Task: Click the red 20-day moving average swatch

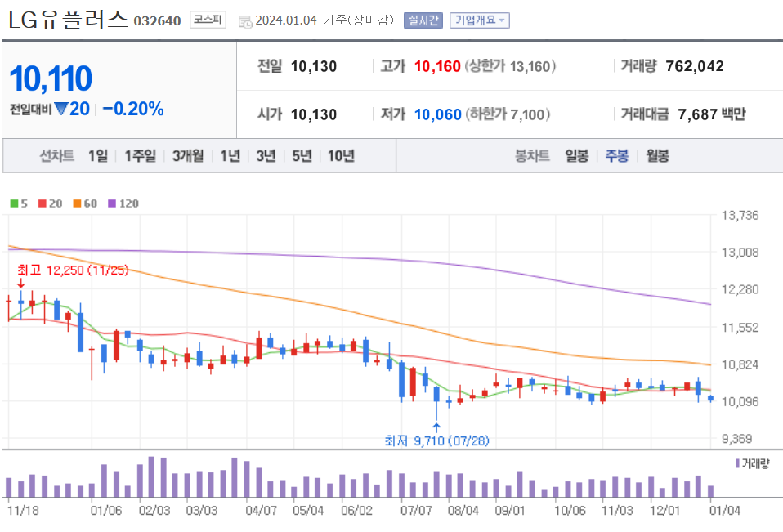Action: pos(43,203)
